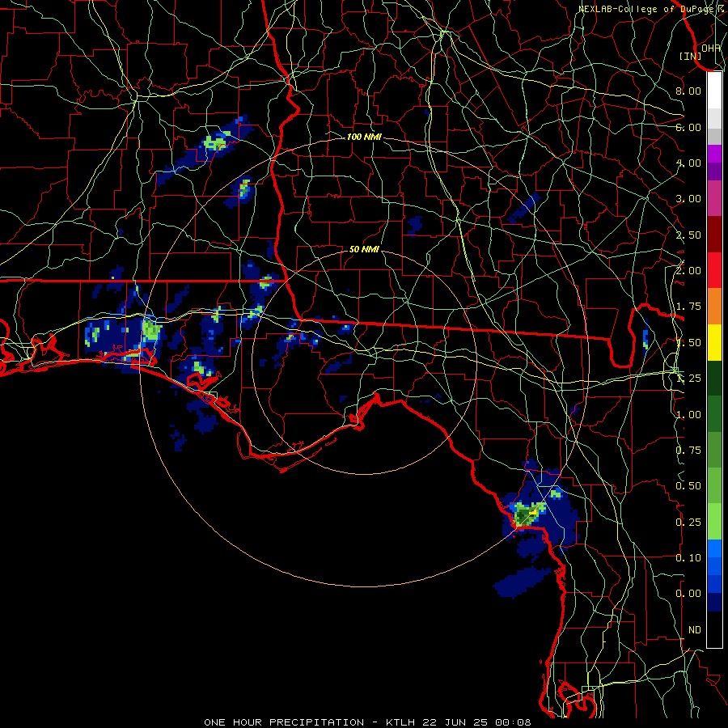Click the 6.00 legend value
The height and width of the screenshot is (728, 728).
(688, 127)
